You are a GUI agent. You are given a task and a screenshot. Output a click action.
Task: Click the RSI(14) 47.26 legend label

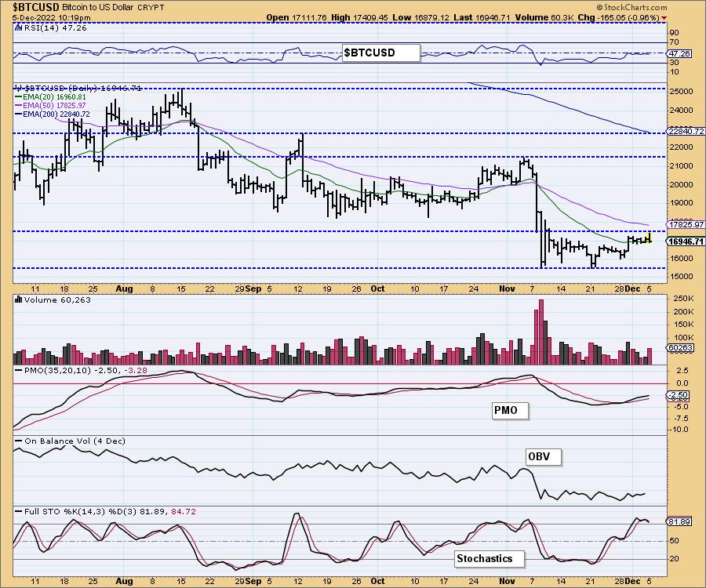coord(55,27)
